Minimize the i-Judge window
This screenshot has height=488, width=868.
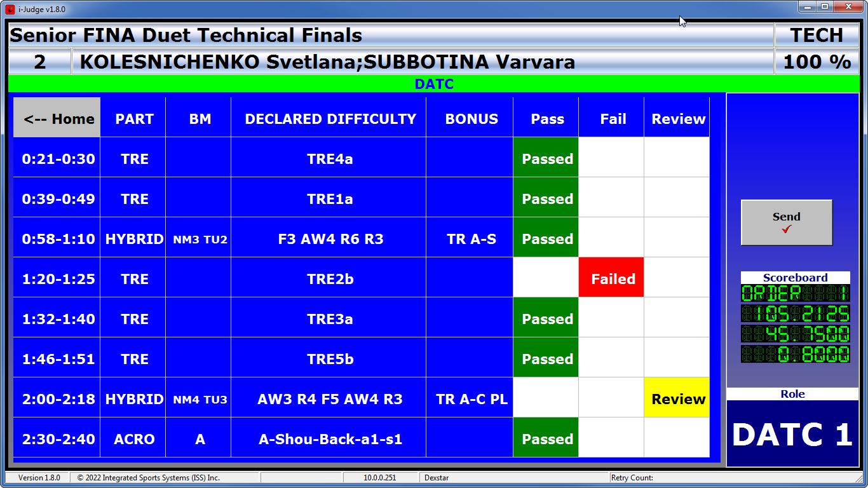pos(808,8)
